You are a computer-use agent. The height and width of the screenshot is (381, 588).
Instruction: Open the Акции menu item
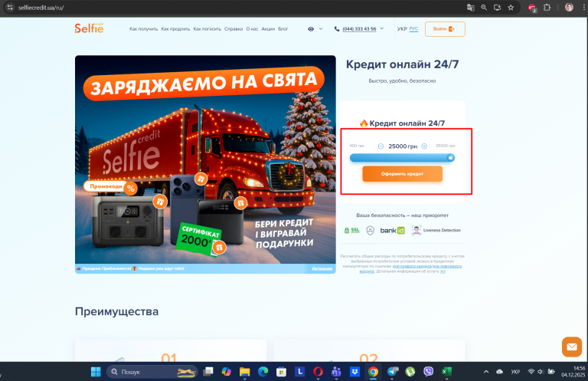[268, 29]
